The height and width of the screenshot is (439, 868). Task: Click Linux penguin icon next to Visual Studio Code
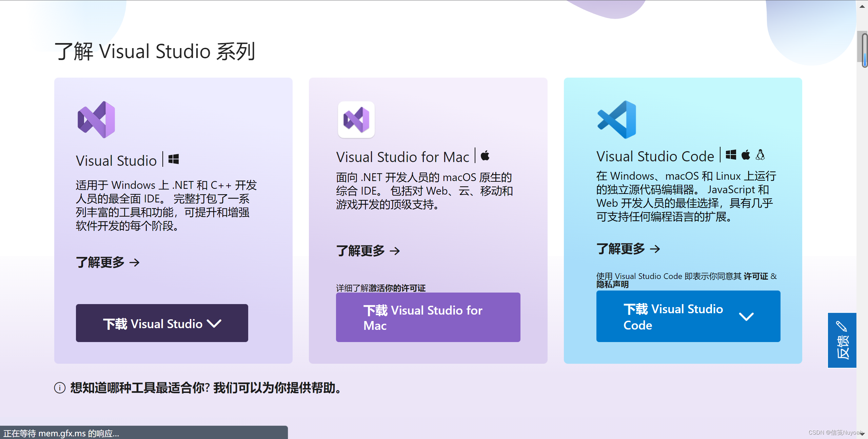click(760, 155)
